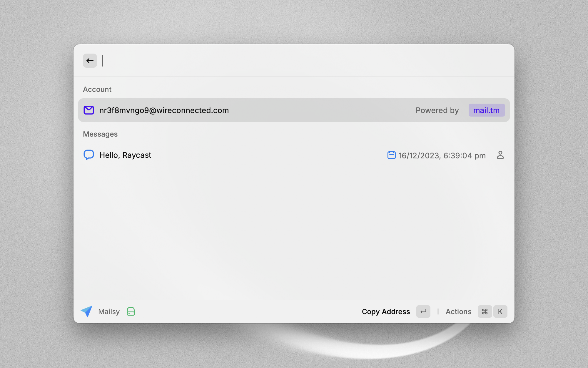
Task: Click the Mailsy paper plane logo
Action: [x=87, y=311]
